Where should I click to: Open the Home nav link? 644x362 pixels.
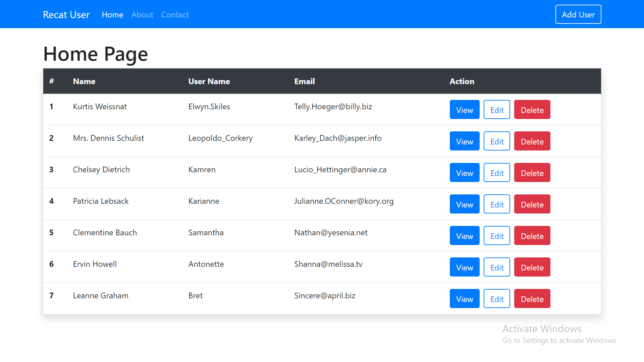pos(112,15)
